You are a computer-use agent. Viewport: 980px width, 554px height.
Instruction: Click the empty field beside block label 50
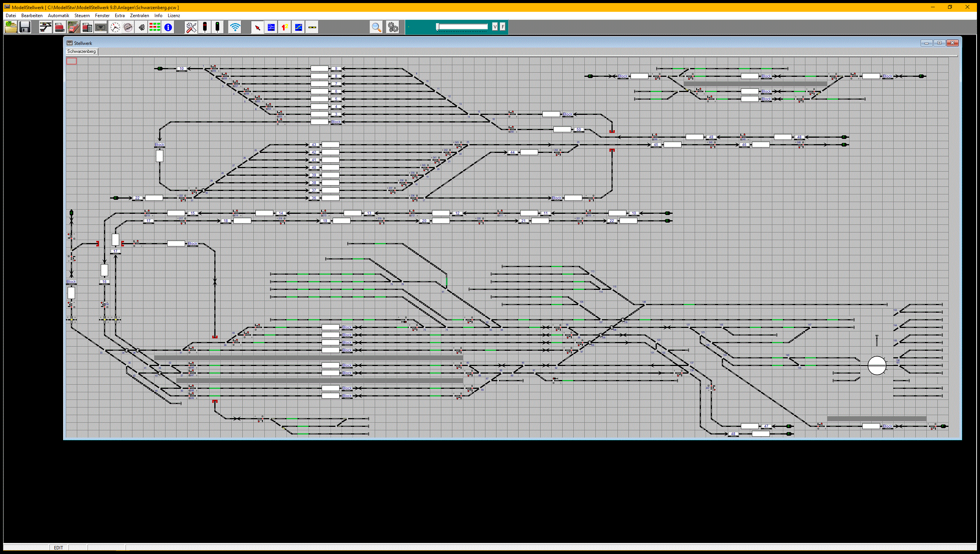click(562, 129)
